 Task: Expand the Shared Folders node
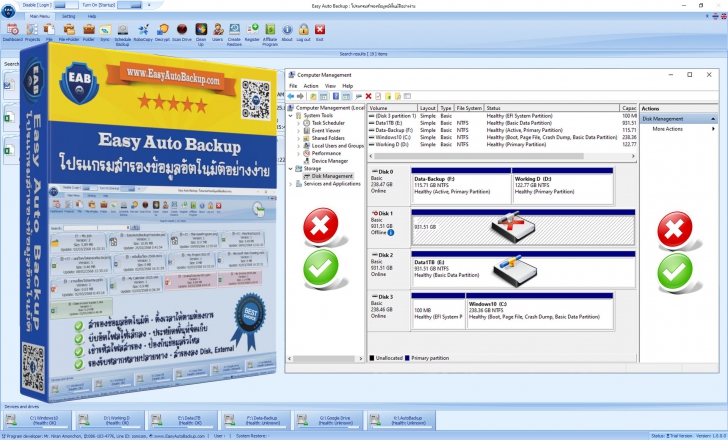pyautogui.click(x=299, y=138)
